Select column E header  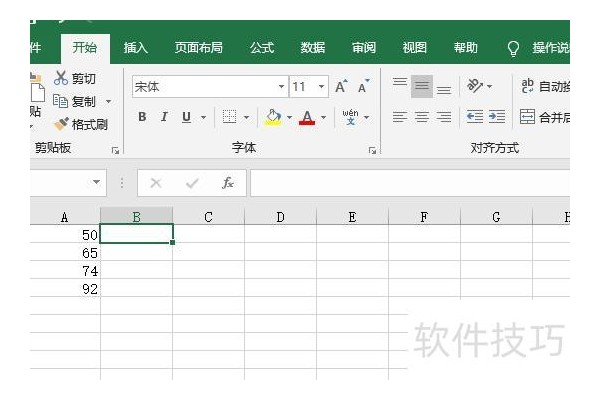[352, 217]
